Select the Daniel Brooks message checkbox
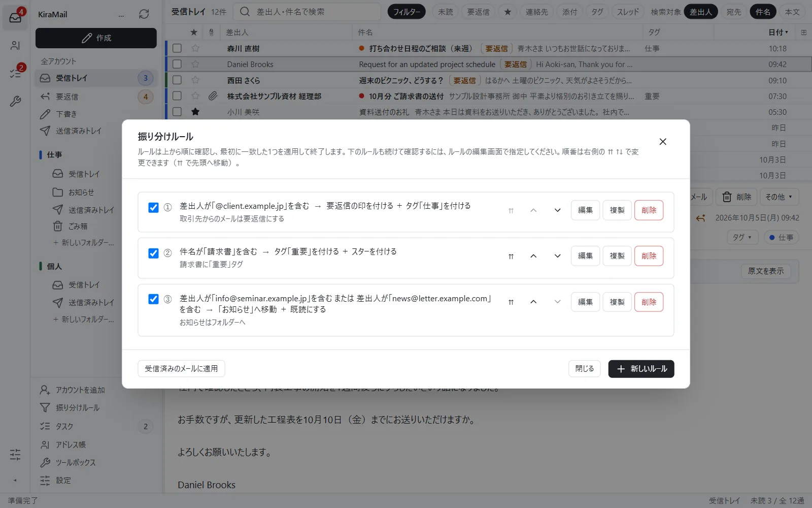 177,64
